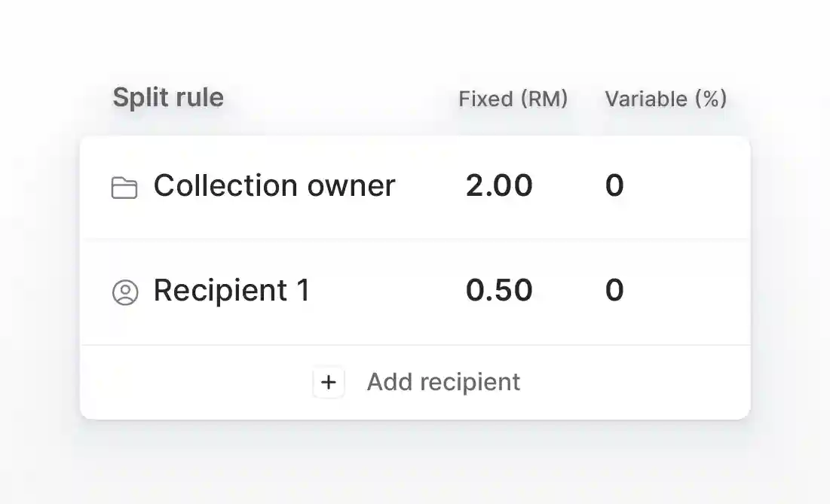Select the variable 0 in Collection owner row
Screen dimensions: 830x504
pos(614,185)
